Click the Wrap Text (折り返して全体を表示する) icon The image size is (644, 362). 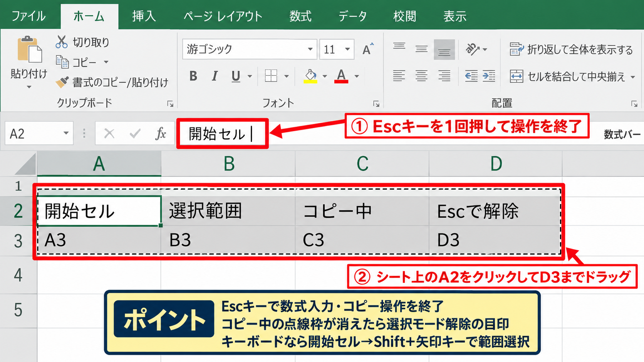tap(517, 49)
